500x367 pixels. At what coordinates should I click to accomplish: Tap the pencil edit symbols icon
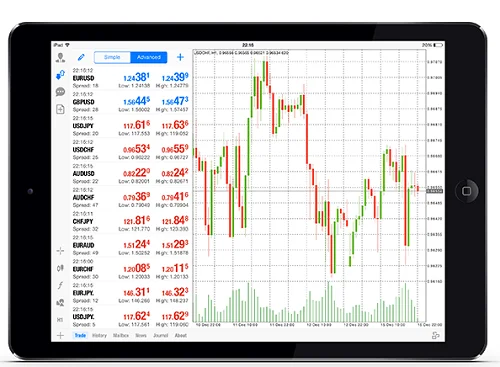pos(81,57)
